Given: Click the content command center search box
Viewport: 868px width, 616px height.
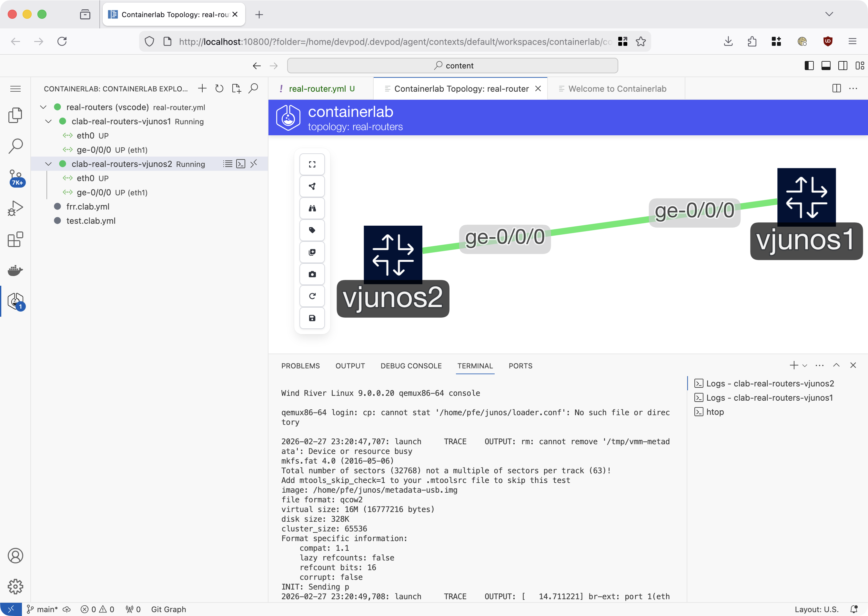Looking at the screenshot, I should pos(453,66).
